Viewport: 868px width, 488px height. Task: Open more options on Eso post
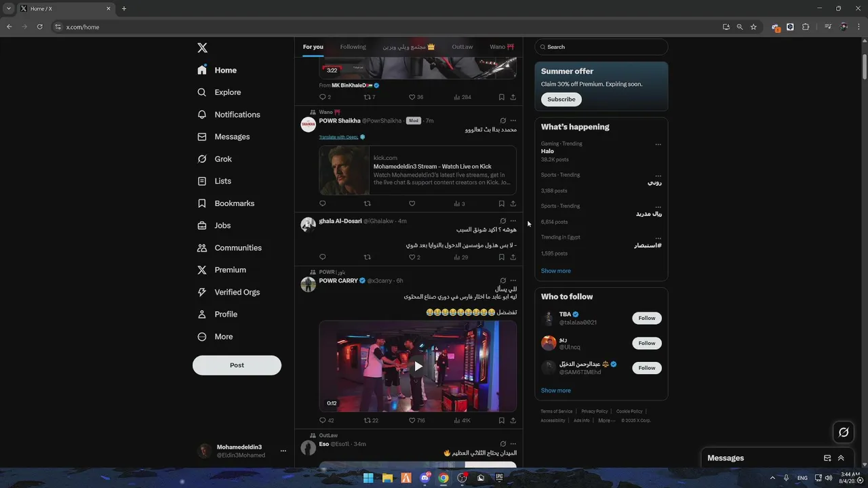tap(513, 444)
